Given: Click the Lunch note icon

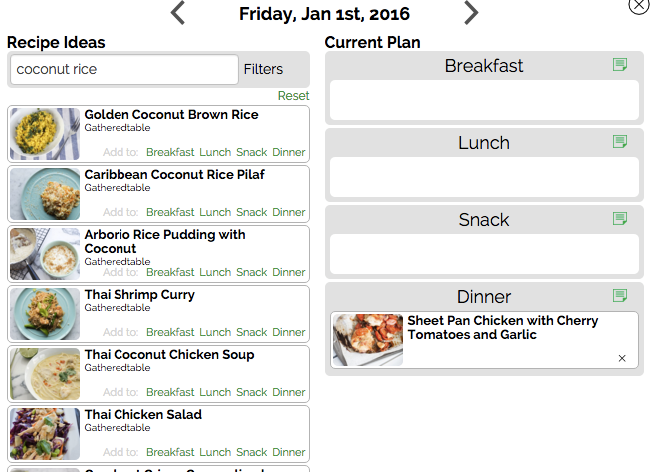Looking at the screenshot, I should point(620,142).
